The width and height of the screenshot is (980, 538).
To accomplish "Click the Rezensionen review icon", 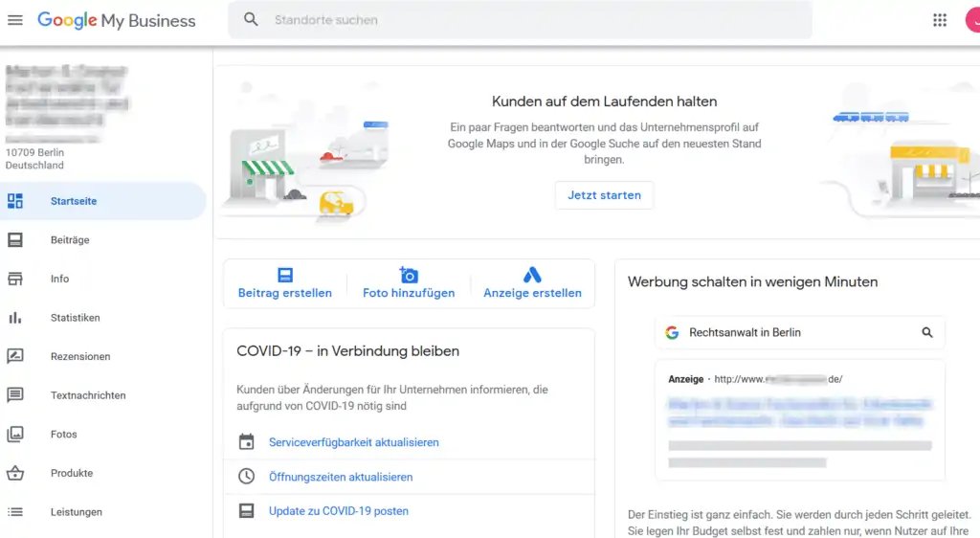I will point(15,356).
